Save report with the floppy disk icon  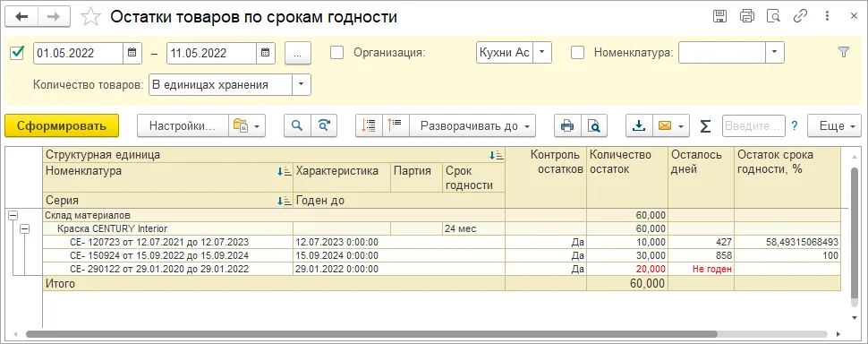[719, 16]
